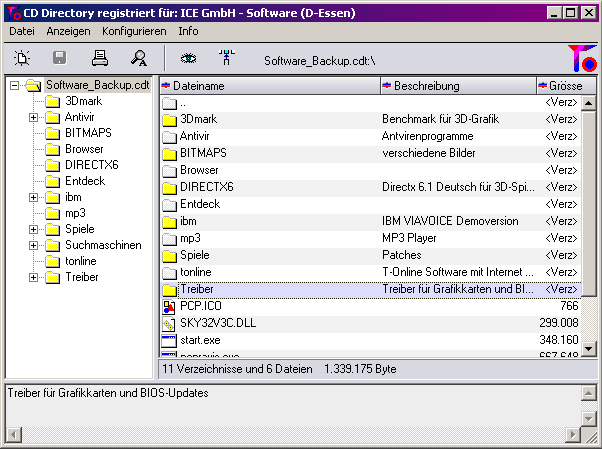Select the SKY32V3C.DLL file icon

coord(168,323)
